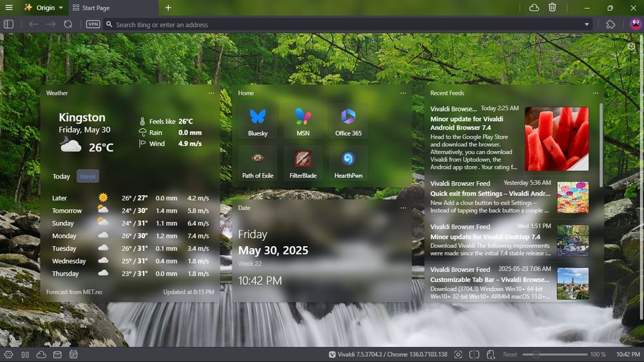
Task: Open the Path of Exile speed dial
Action: click(258, 163)
